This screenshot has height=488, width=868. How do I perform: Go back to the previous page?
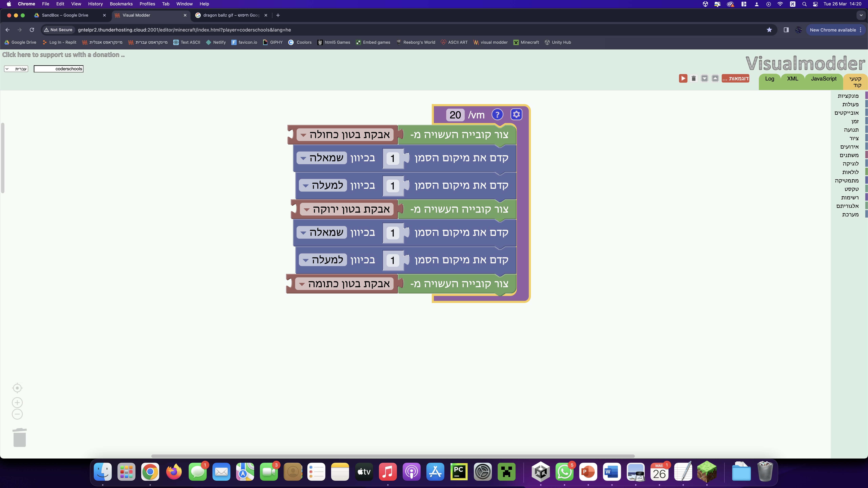click(7, 30)
